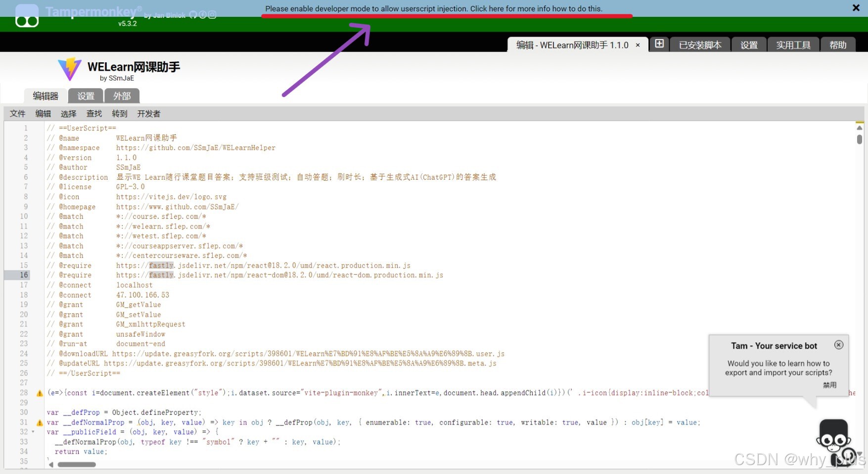Click the @connect localhost value
868x474 pixels.
click(135, 285)
